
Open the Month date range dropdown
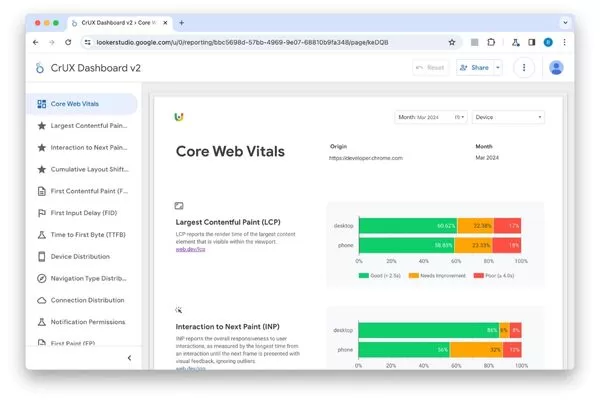[x=431, y=117]
